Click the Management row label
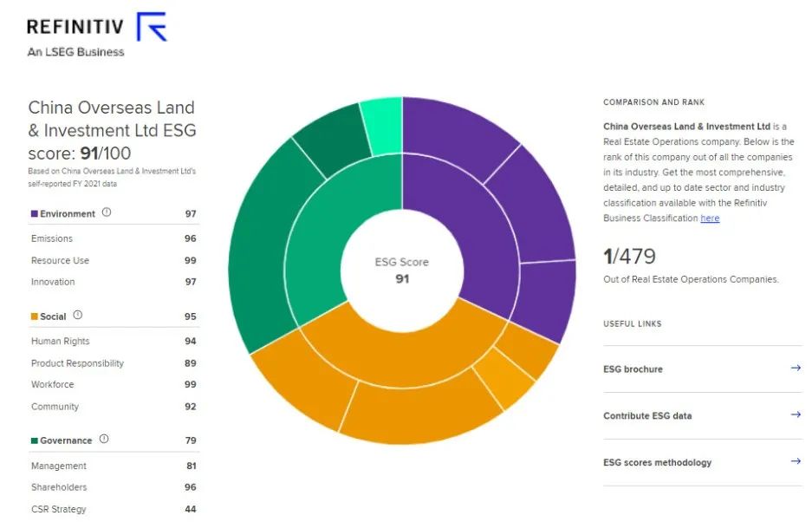The height and width of the screenshot is (522, 812). coord(59,466)
